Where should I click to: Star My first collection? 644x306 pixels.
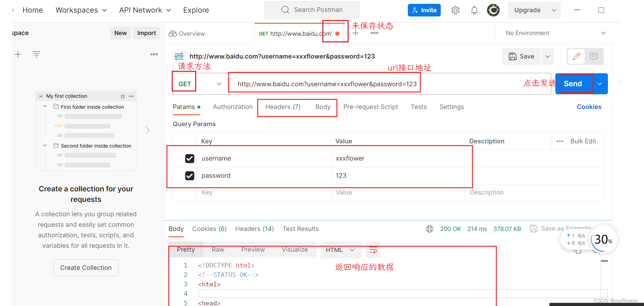point(123,96)
